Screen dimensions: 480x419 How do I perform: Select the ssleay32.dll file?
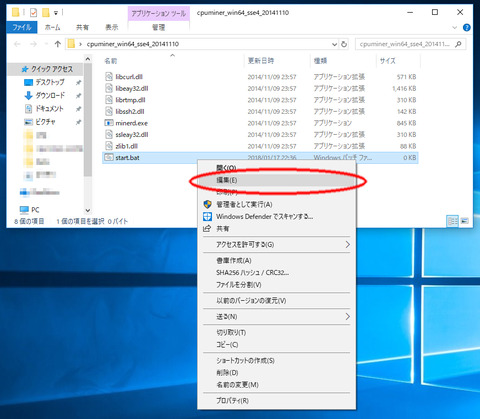[132, 134]
